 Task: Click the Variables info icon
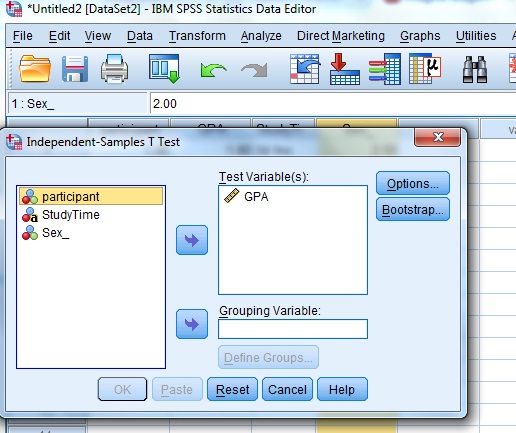coord(385,69)
